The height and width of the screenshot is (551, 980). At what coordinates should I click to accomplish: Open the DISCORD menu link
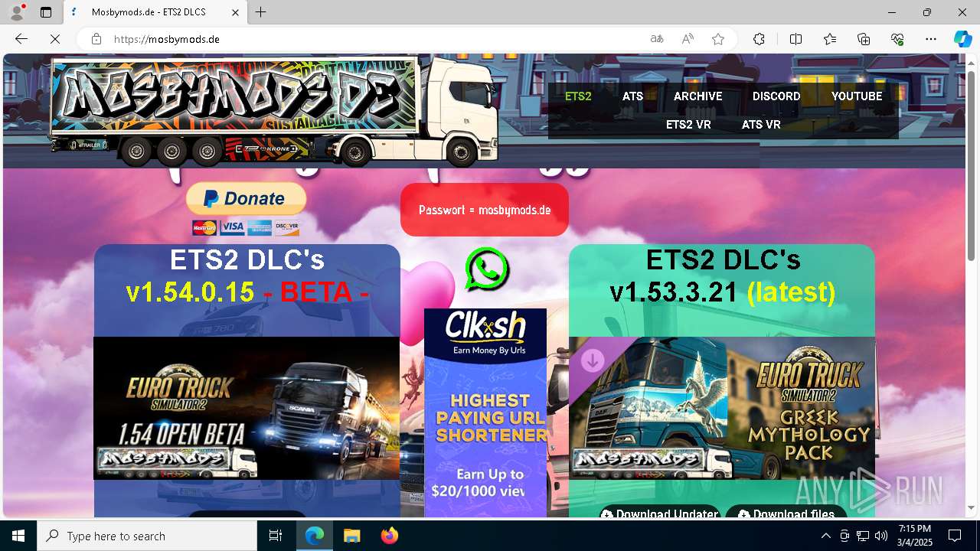pos(776,96)
